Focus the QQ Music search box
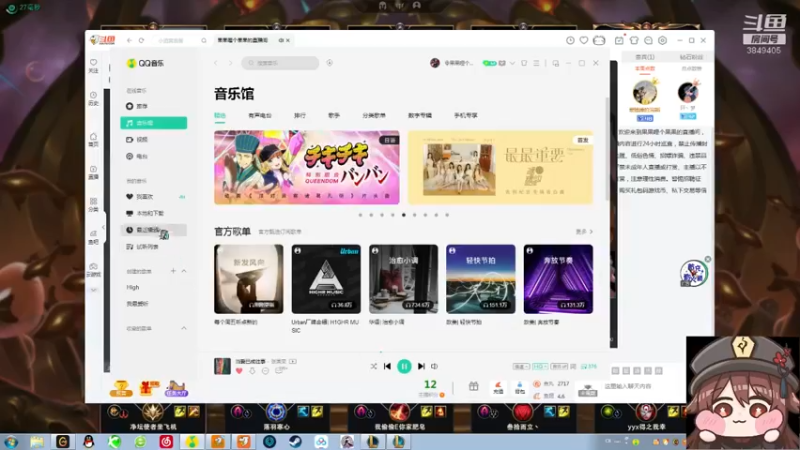 (x=280, y=63)
